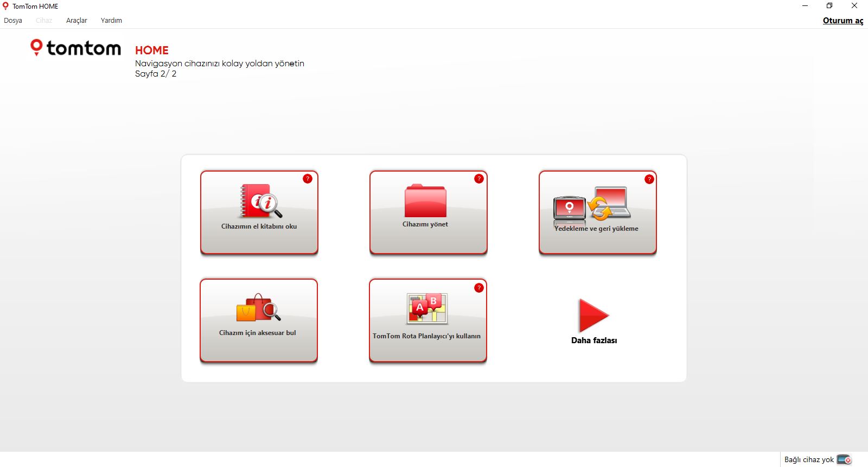The image size is (868, 467).
Task: Close the TomTom HOME window
Action: point(854,6)
